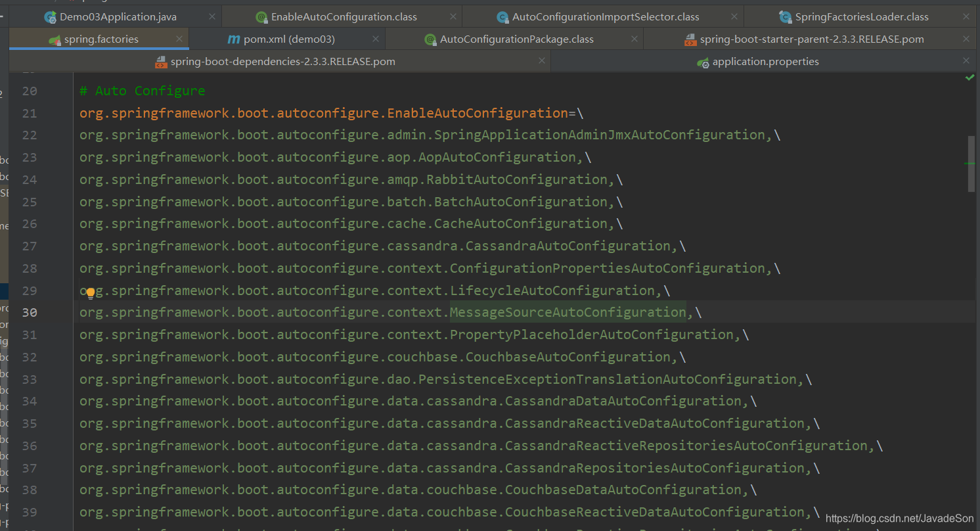Click CacheAutoConfiguration on line 26
This screenshot has height=531, width=980.
pyautogui.click(x=520, y=223)
